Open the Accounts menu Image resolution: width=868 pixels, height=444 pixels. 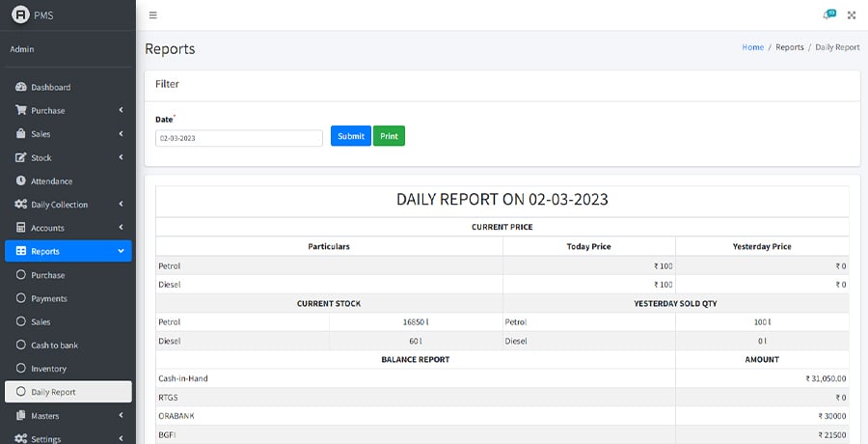(47, 228)
